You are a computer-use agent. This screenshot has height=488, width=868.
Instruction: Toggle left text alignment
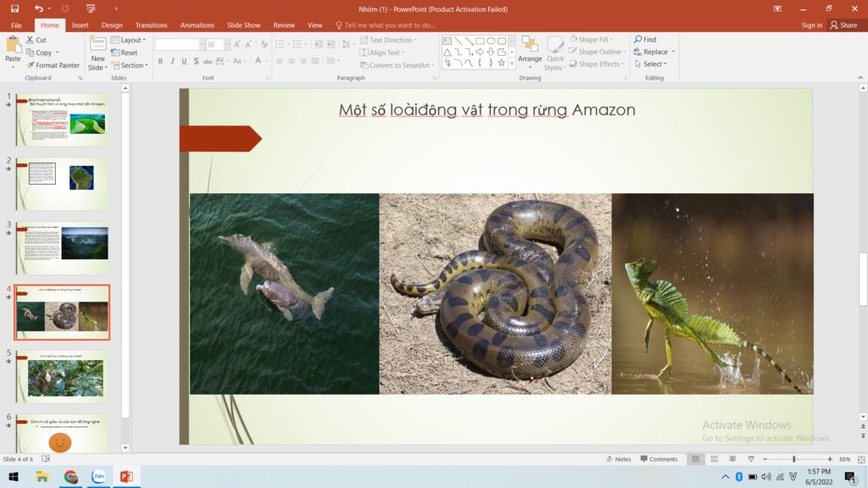pyautogui.click(x=280, y=61)
